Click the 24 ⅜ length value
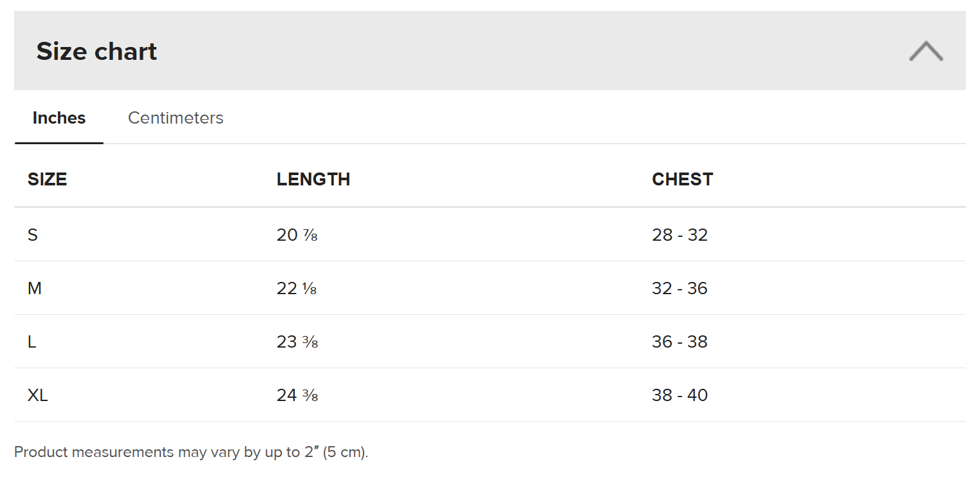This screenshot has height=486, width=980. [297, 395]
